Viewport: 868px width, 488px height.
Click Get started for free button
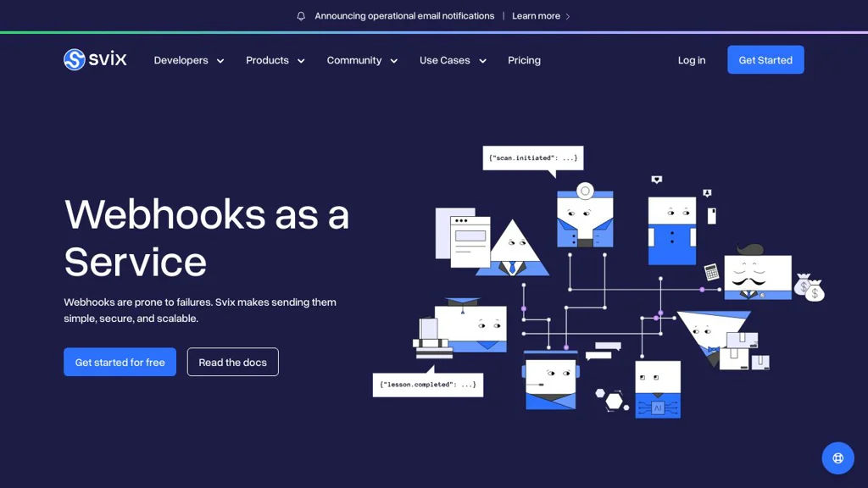pos(120,362)
